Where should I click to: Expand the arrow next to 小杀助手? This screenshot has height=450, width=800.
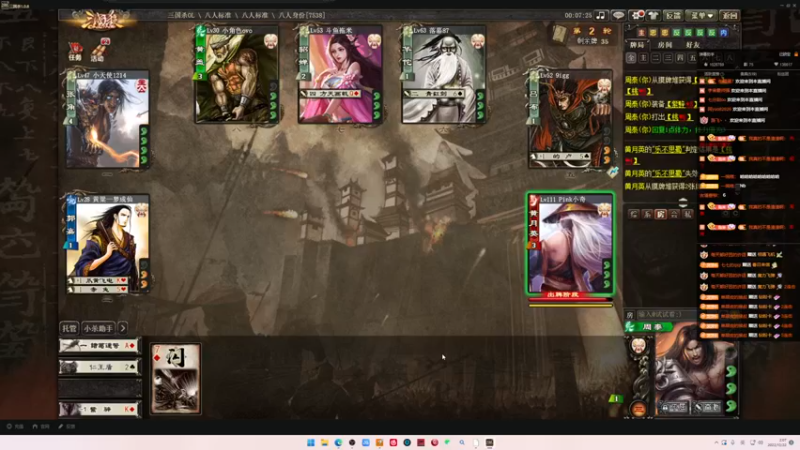[x=123, y=328]
